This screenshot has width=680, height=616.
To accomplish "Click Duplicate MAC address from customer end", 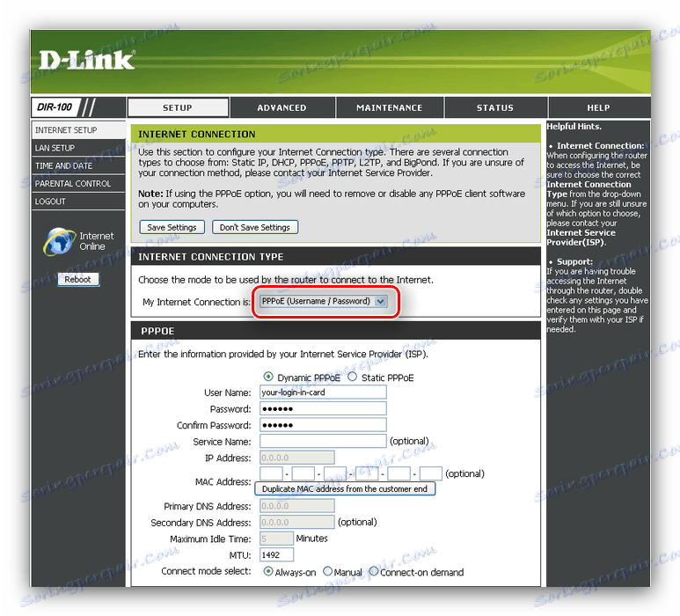I will pyautogui.click(x=345, y=489).
